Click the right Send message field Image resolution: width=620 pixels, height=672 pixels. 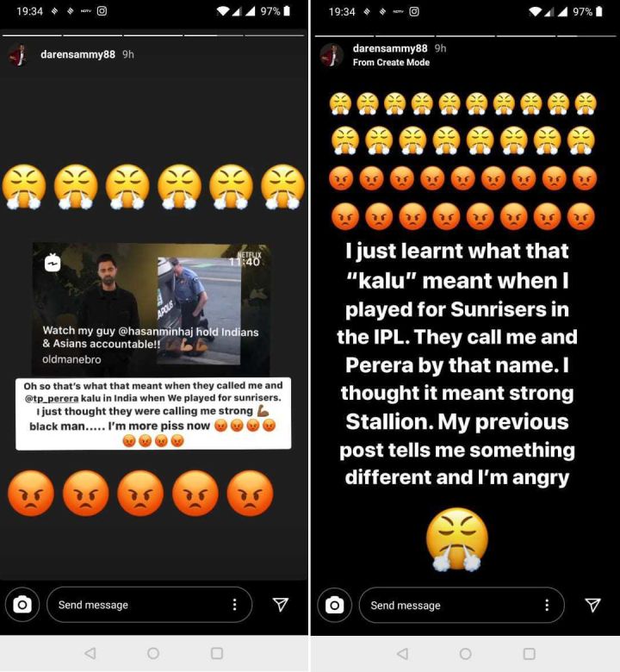click(x=462, y=605)
